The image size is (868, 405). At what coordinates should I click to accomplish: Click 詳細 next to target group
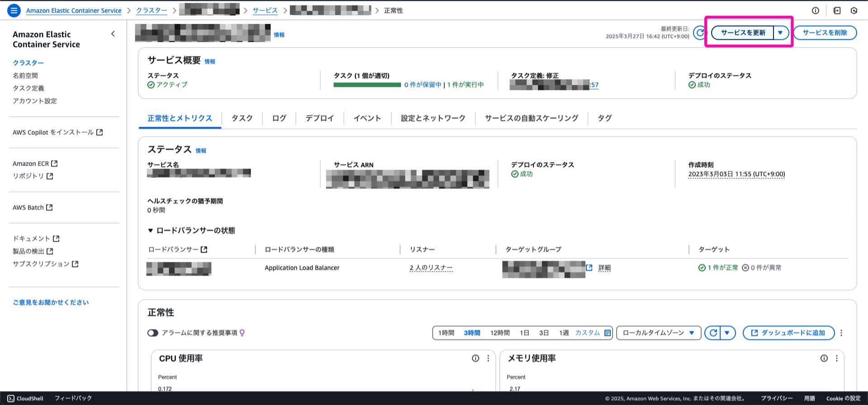604,268
